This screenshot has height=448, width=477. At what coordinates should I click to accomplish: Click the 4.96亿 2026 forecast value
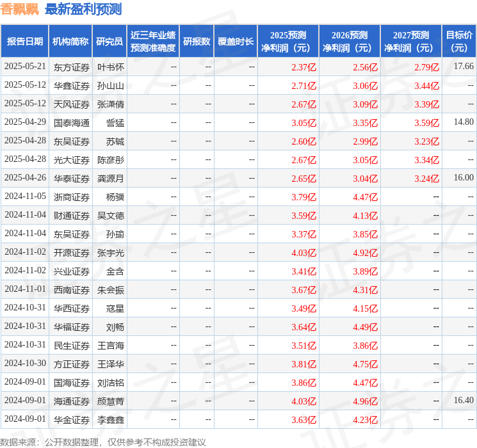(x=366, y=401)
